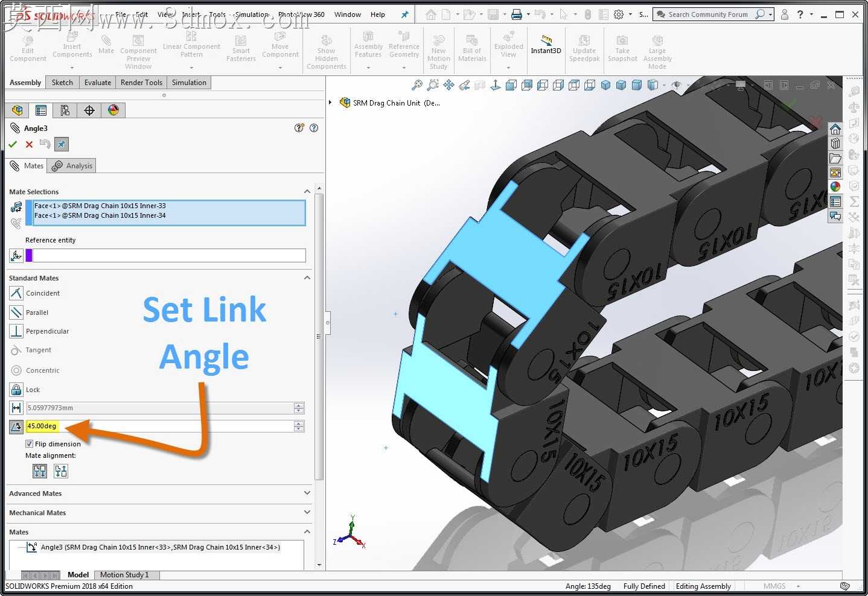The height and width of the screenshot is (596, 868).
Task: Click the undo arrow in mate panel
Action: tap(45, 144)
